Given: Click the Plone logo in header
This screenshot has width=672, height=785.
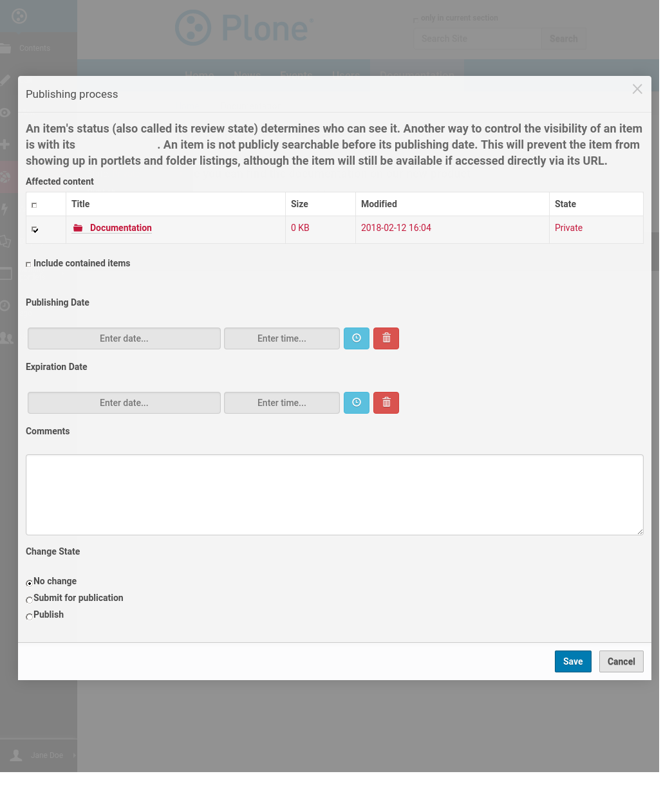Looking at the screenshot, I should pos(244,28).
